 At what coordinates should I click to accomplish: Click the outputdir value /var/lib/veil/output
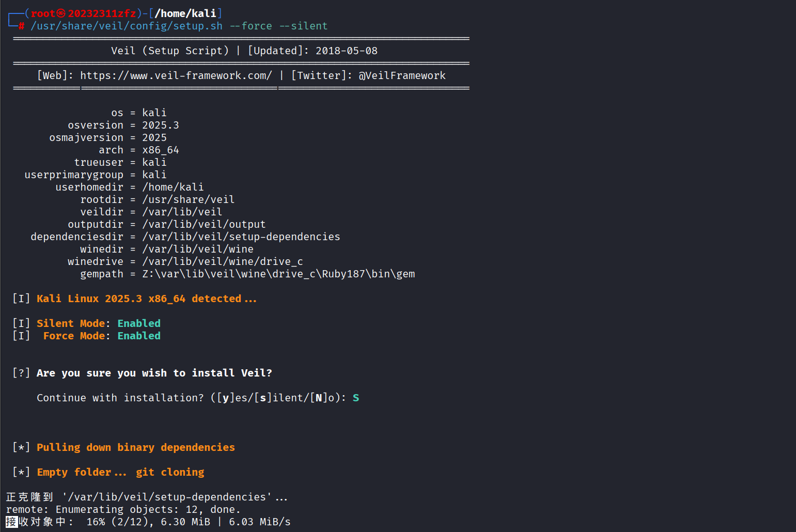click(x=204, y=224)
